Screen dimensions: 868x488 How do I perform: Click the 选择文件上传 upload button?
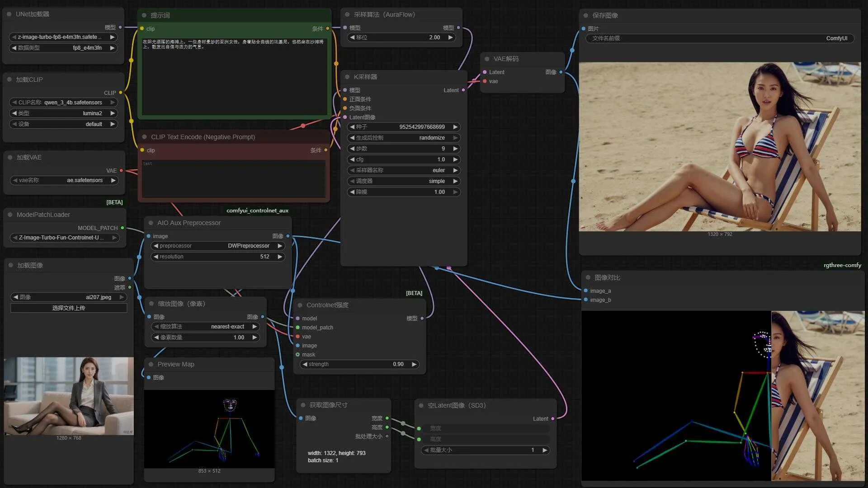click(69, 308)
